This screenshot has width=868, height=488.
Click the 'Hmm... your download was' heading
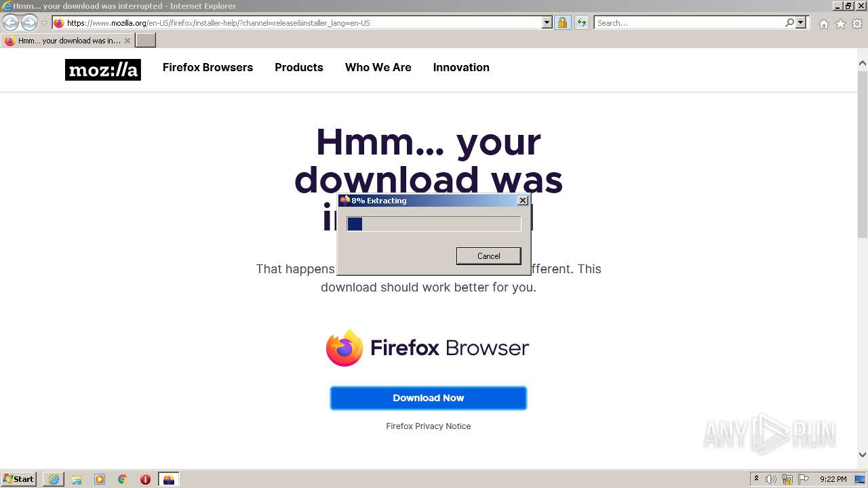pos(428,179)
